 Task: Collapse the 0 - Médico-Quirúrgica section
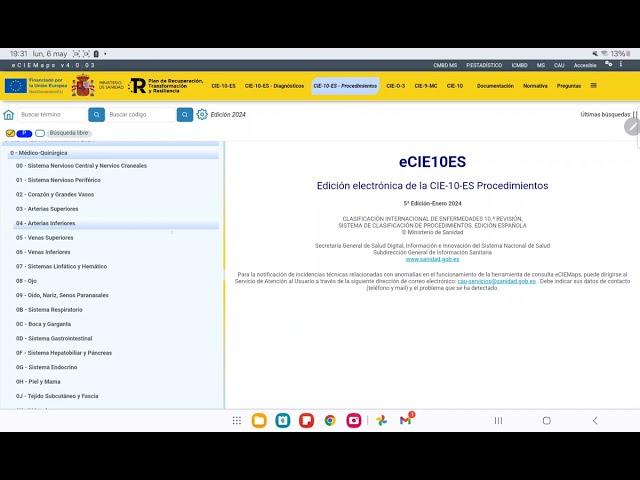click(x=113, y=153)
